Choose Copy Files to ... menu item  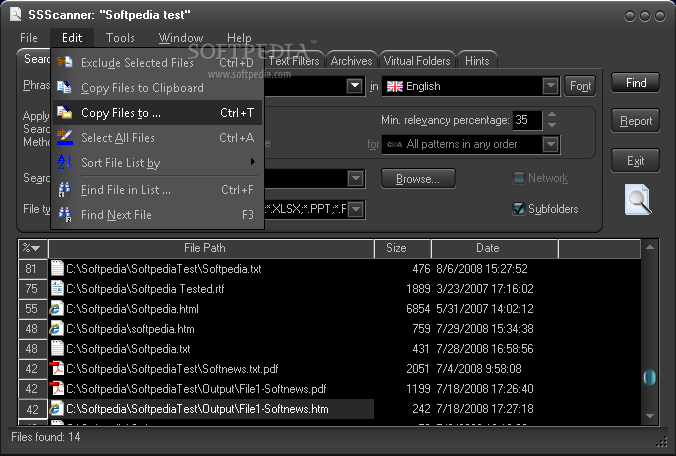tap(157, 112)
